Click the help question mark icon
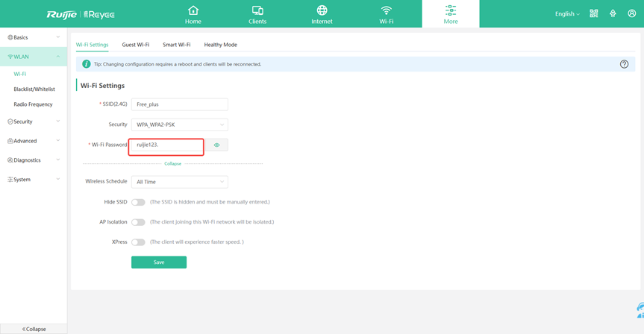The height and width of the screenshot is (334, 644). coord(625,64)
